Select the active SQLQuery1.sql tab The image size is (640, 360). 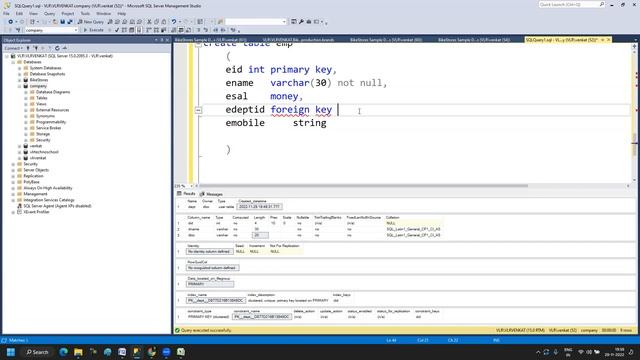click(562, 40)
